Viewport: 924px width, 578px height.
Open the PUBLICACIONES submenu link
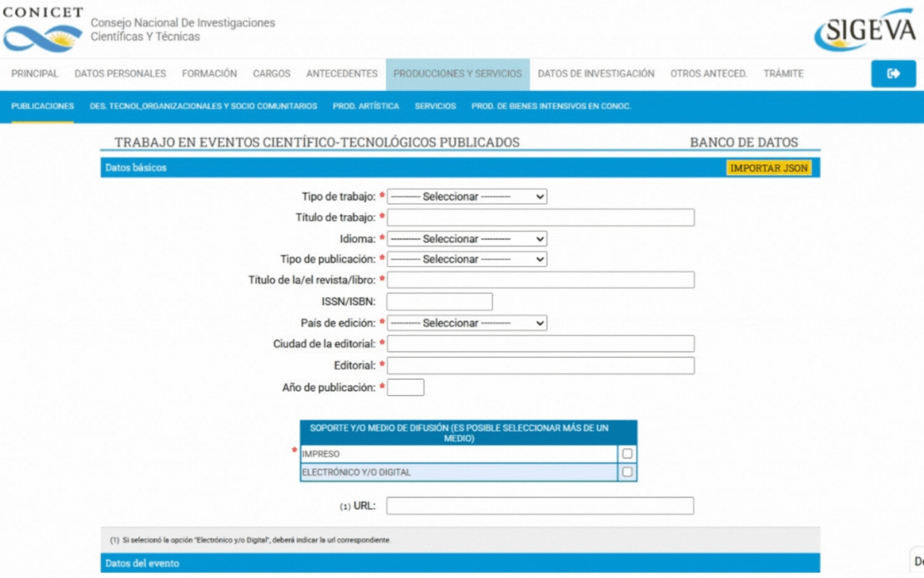coord(43,106)
